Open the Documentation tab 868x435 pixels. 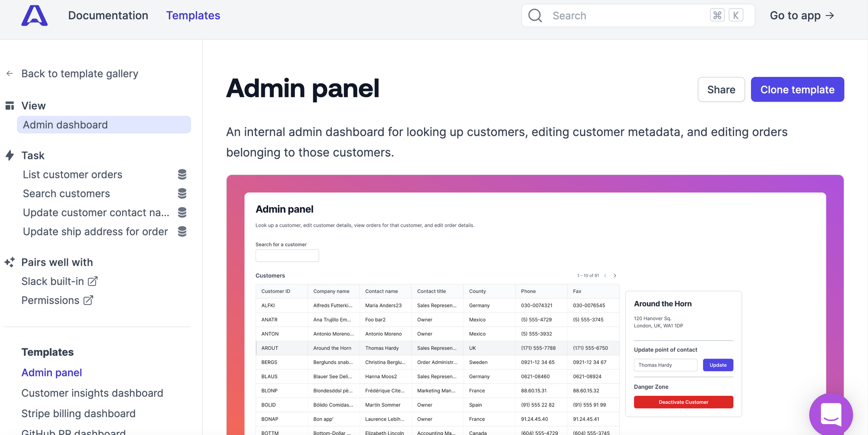tap(108, 16)
